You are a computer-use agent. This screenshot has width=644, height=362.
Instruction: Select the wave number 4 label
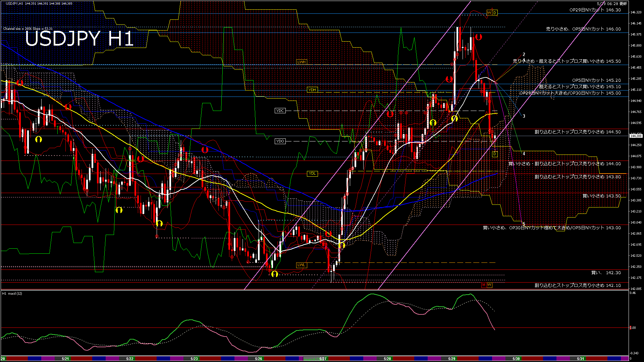[x=524, y=154]
